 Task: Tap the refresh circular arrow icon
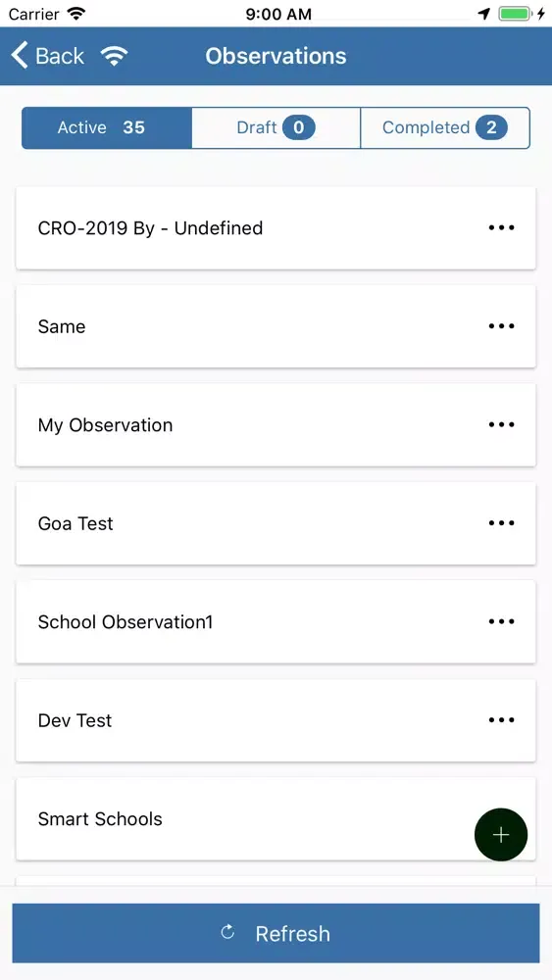tap(227, 933)
